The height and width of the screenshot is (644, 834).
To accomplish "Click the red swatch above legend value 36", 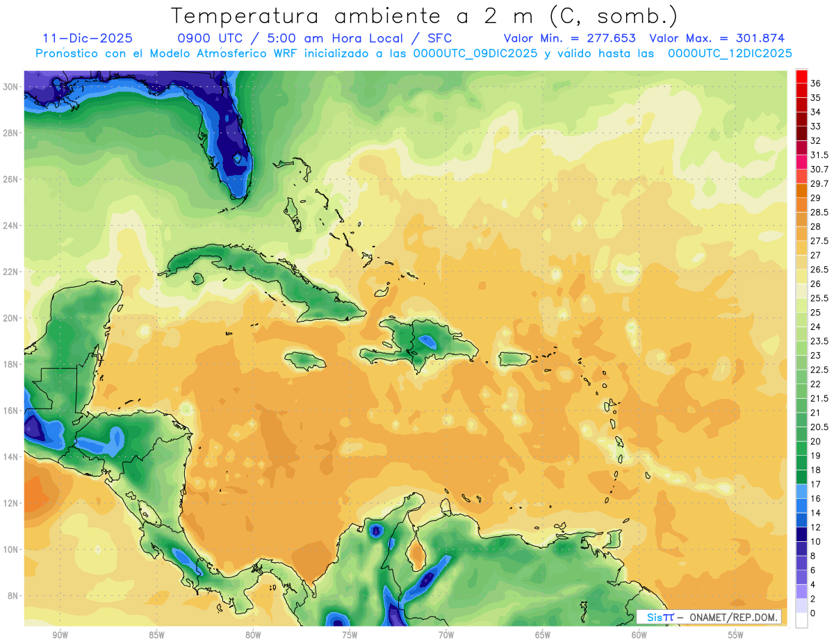I will (x=801, y=76).
